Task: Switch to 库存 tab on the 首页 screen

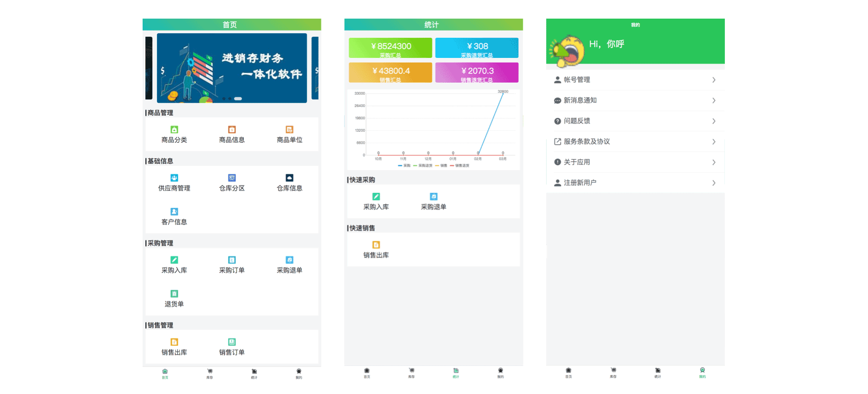Action: 210,373
